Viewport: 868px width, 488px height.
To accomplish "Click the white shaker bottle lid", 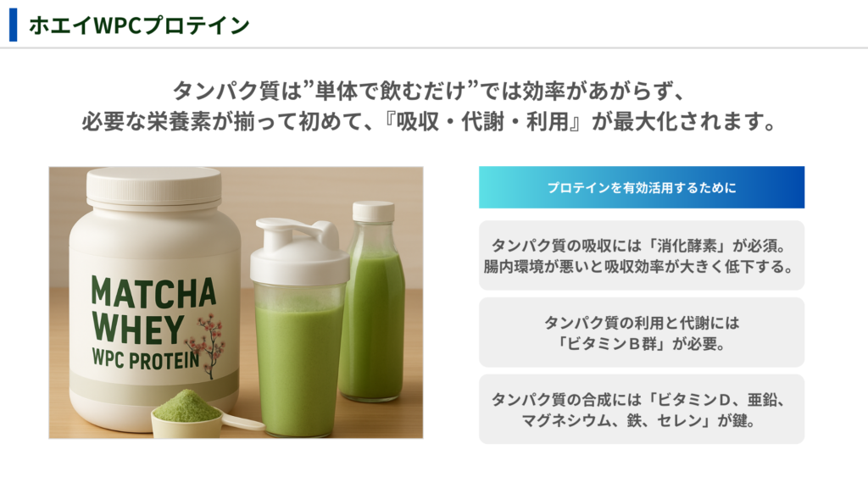I will click(x=299, y=252).
